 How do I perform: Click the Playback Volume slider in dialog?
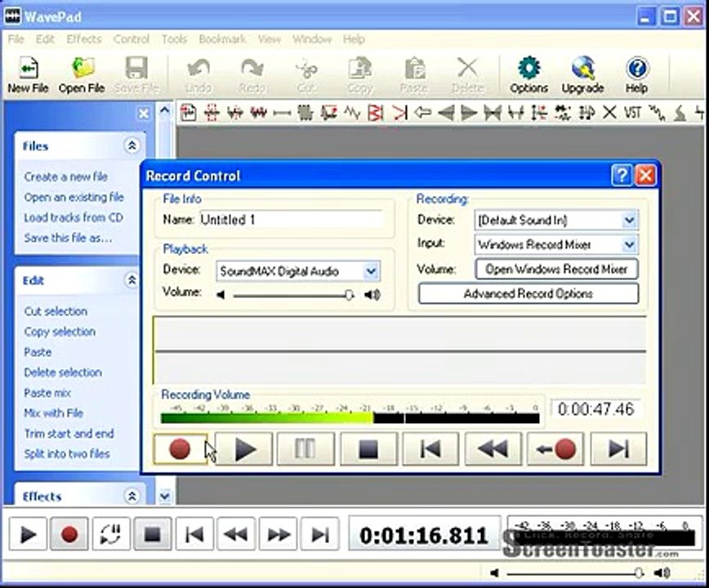pos(293,296)
